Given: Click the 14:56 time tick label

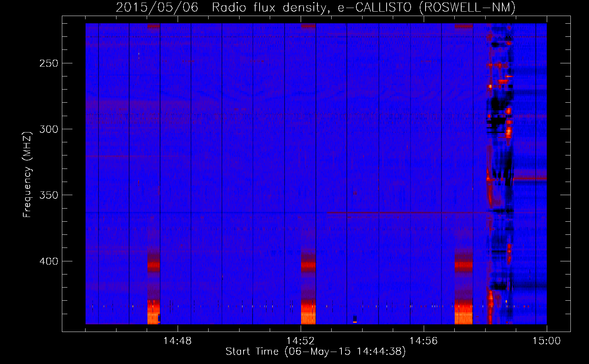Looking at the screenshot, I should (x=423, y=341).
